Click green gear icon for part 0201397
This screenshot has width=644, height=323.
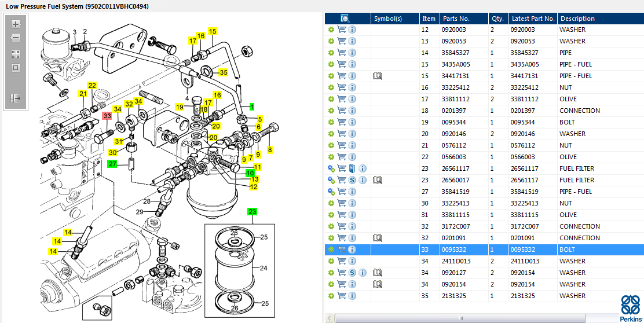(x=331, y=111)
